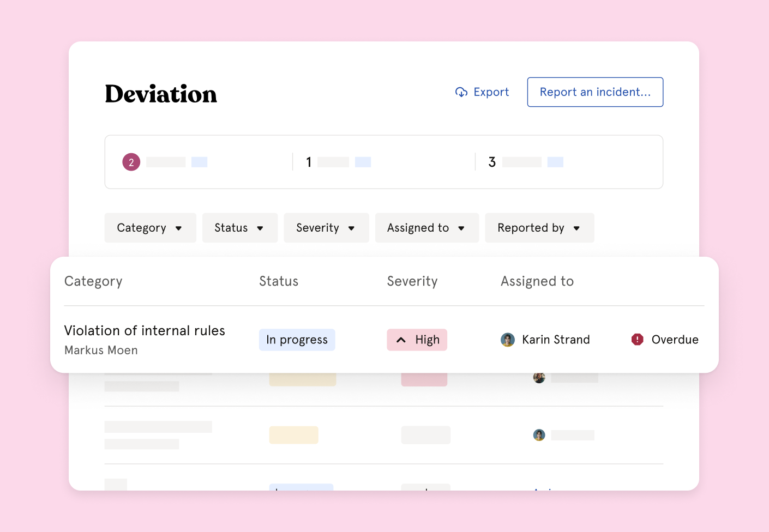
Task: Open the Violation of internal rules entry
Action: [x=145, y=331]
